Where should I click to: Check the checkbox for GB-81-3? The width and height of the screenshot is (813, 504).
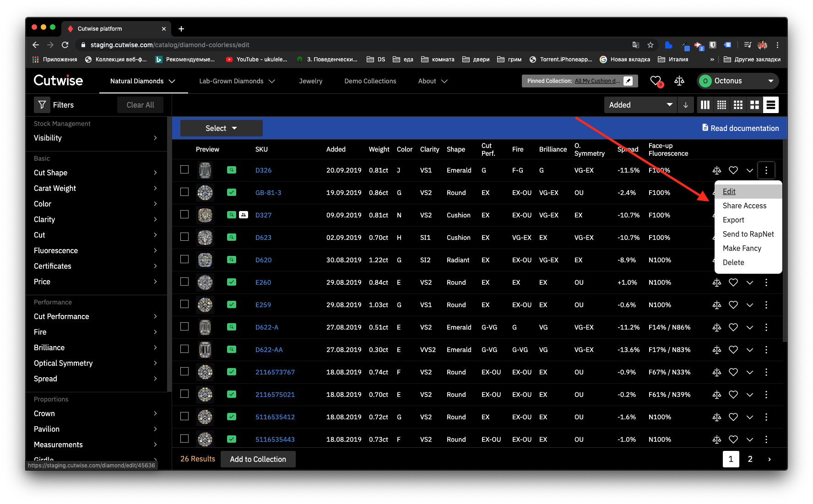184,192
